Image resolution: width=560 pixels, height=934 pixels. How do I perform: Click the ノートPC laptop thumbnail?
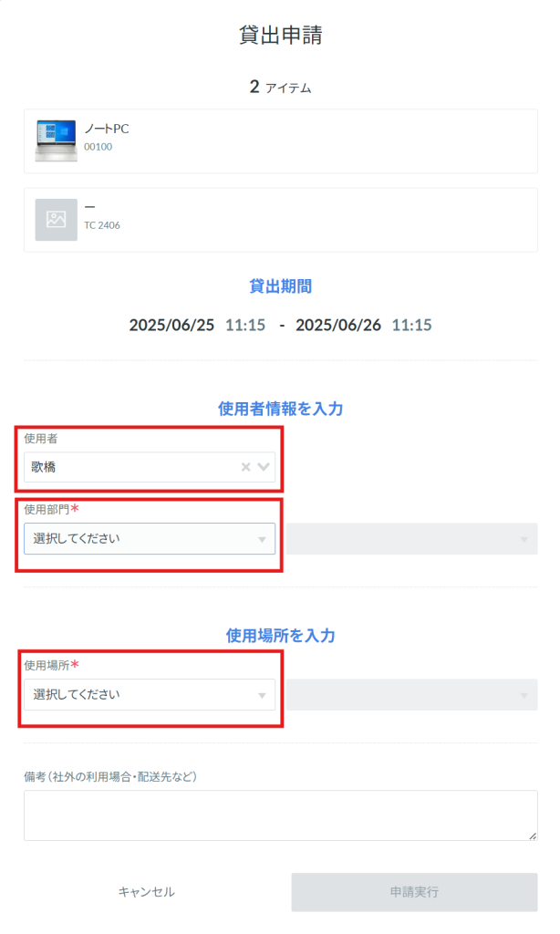click(56, 140)
